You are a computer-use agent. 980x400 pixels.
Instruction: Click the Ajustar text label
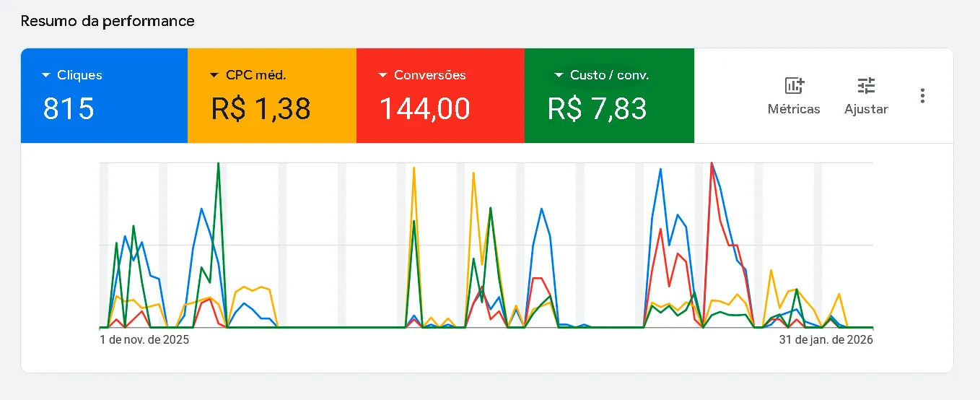point(866,109)
